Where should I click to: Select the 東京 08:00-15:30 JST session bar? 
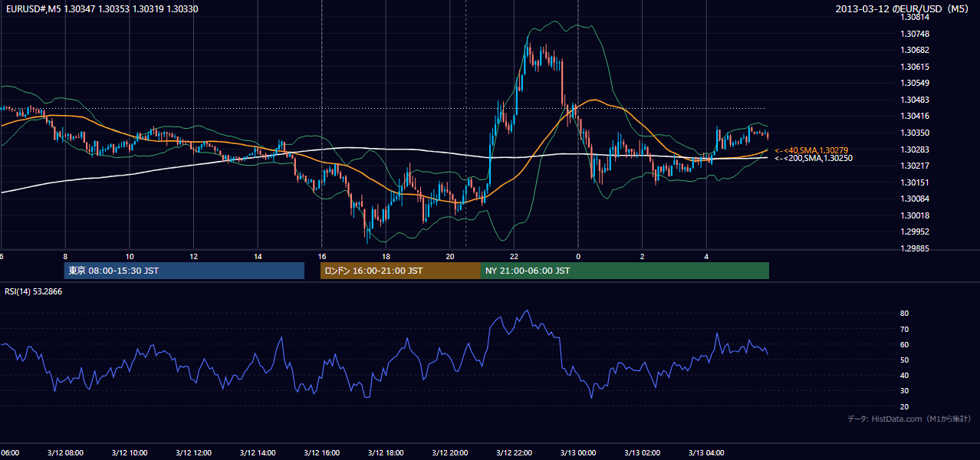click(x=184, y=271)
